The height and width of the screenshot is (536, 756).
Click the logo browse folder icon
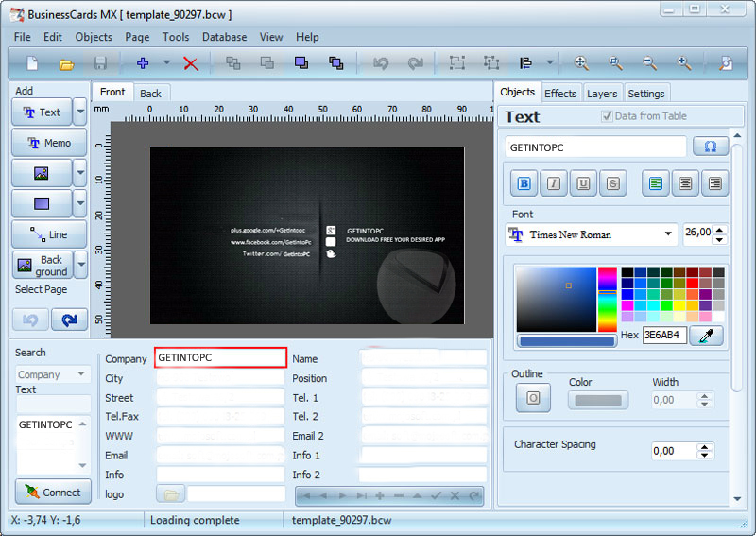click(x=171, y=494)
